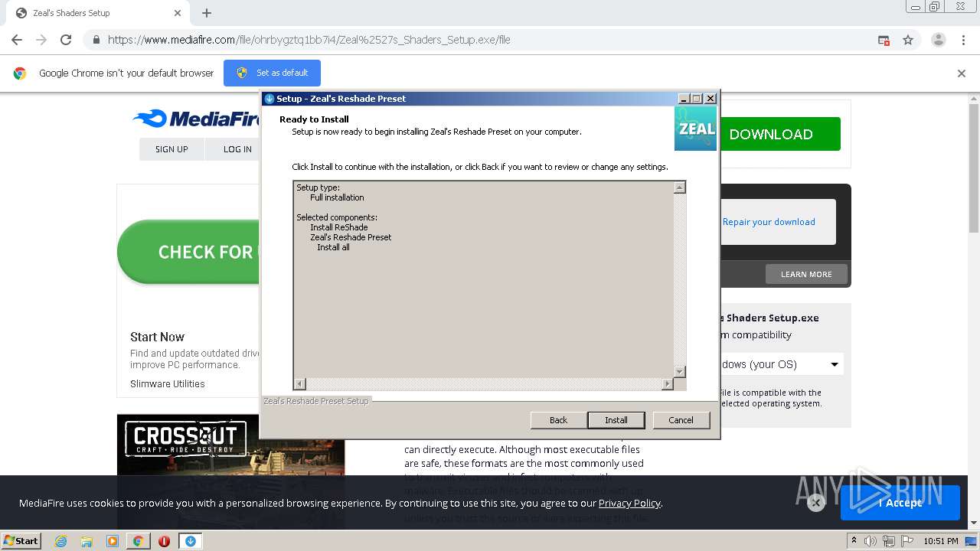Open Chrome three-dot menu
Viewport: 980px width, 551px height.
point(964,40)
